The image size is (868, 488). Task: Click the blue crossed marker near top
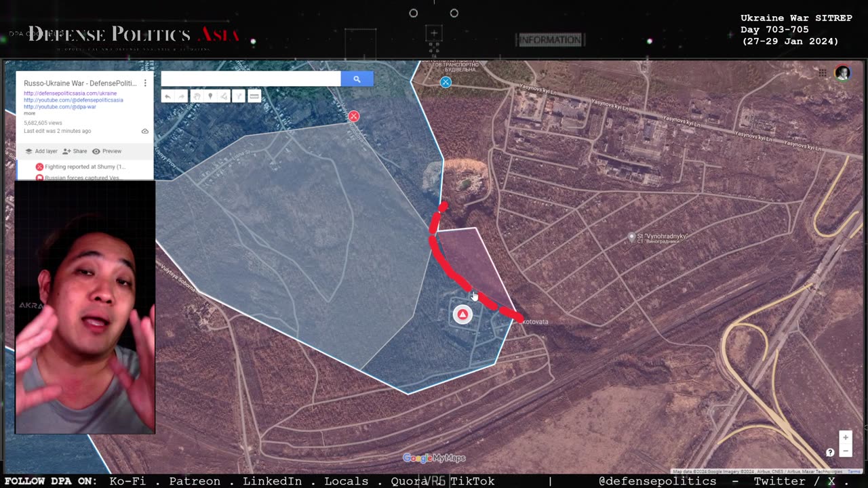(446, 82)
